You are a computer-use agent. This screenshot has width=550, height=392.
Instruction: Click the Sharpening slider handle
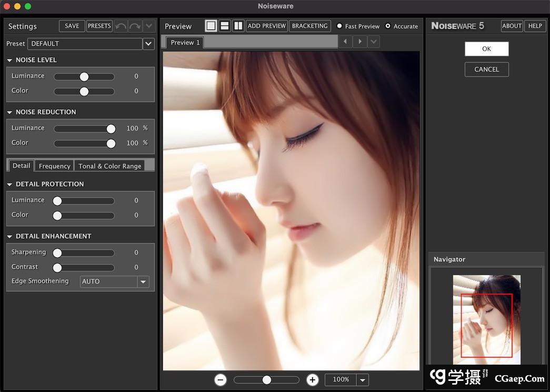[57, 253]
